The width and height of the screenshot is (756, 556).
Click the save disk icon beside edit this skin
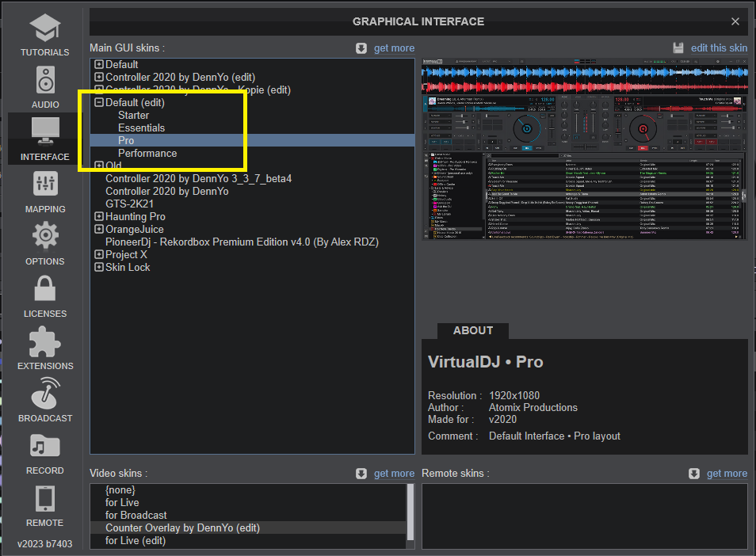click(678, 48)
